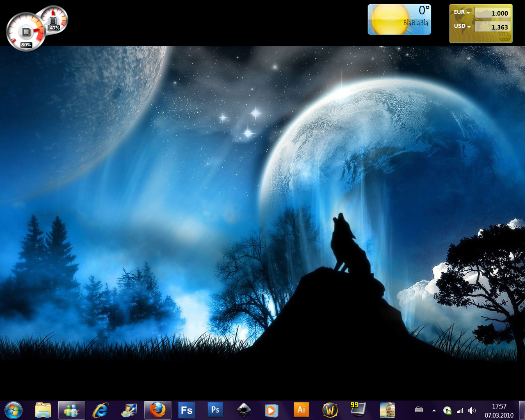
Task: Show hidden system tray icons
Action: coord(434,410)
